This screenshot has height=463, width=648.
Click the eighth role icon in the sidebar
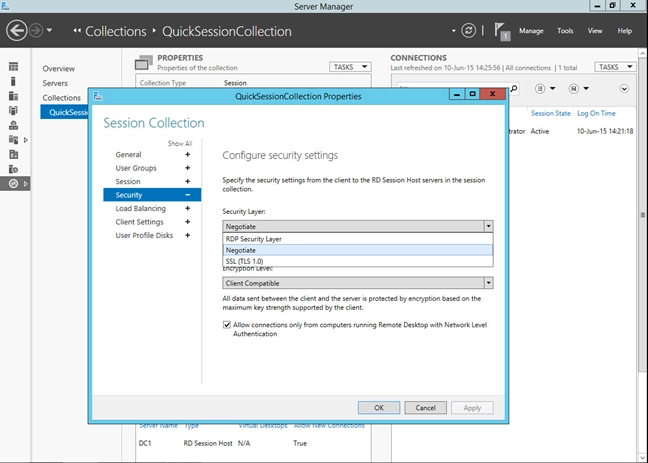click(13, 169)
